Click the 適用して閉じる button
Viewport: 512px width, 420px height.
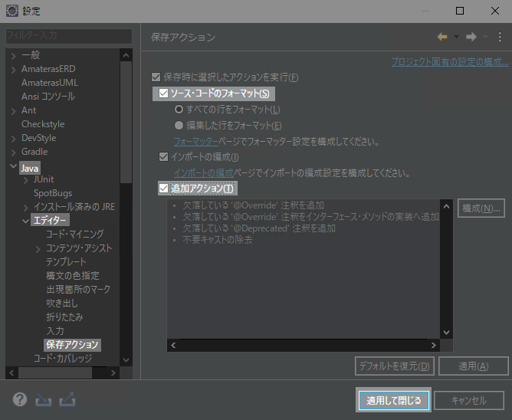[x=393, y=400]
